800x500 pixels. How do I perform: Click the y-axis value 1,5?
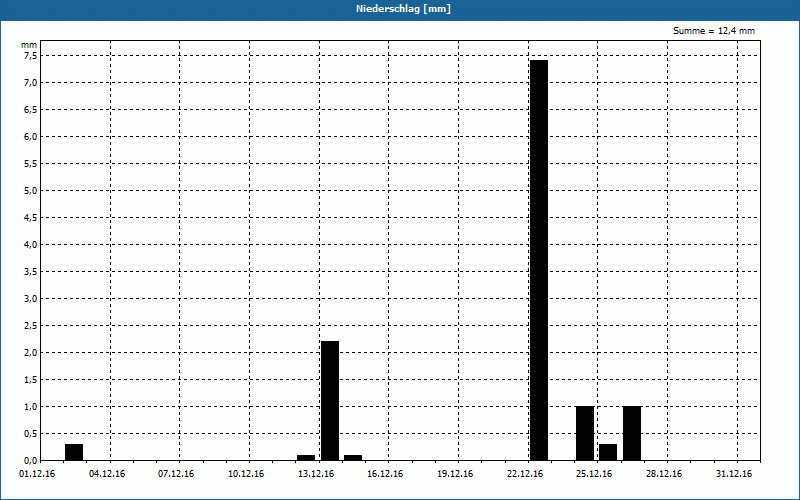pyautogui.click(x=31, y=380)
